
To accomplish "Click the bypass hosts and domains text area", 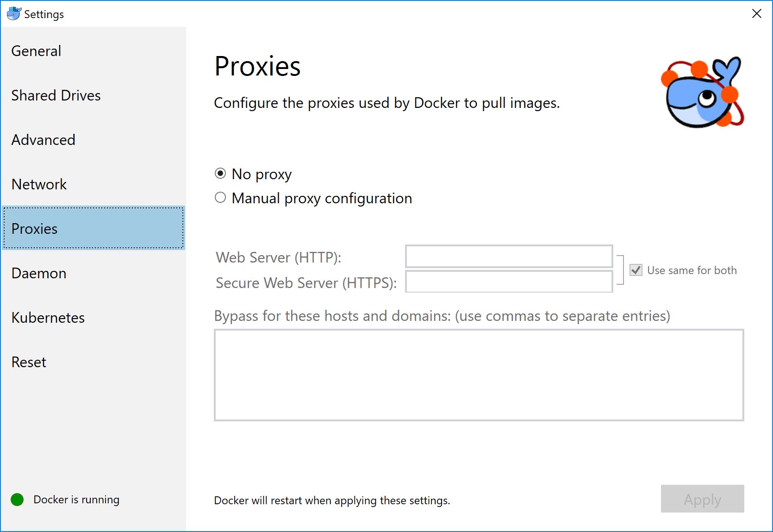I will tap(478, 375).
